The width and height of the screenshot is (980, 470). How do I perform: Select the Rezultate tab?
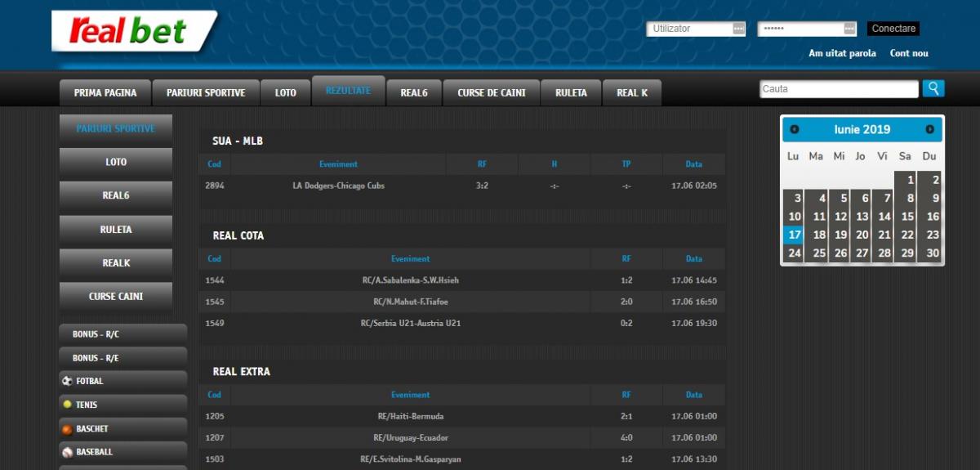tap(348, 90)
